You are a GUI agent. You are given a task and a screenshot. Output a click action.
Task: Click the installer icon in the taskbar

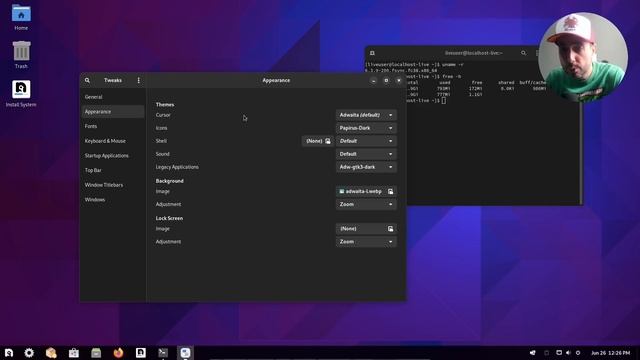[141, 353]
